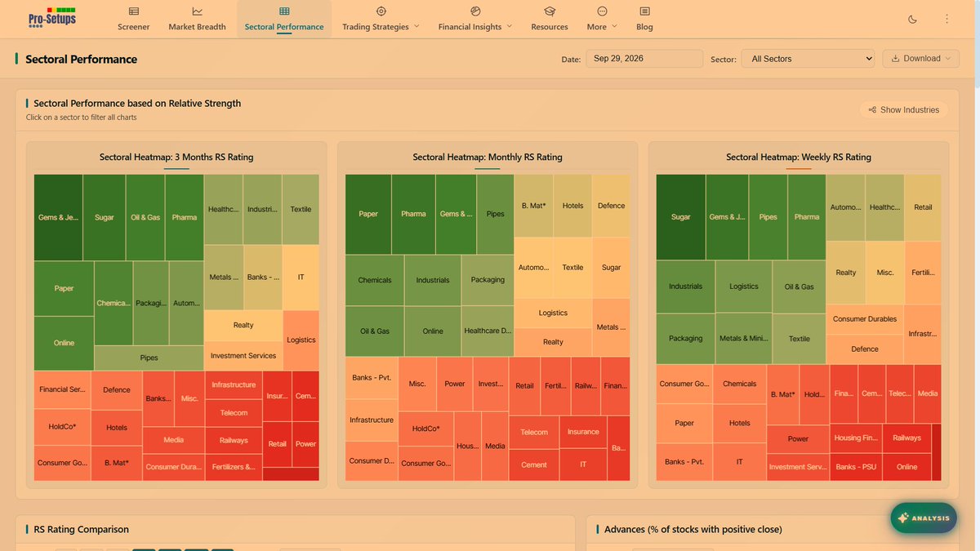Expand the Trading Strategies menu

[x=381, y=19]
